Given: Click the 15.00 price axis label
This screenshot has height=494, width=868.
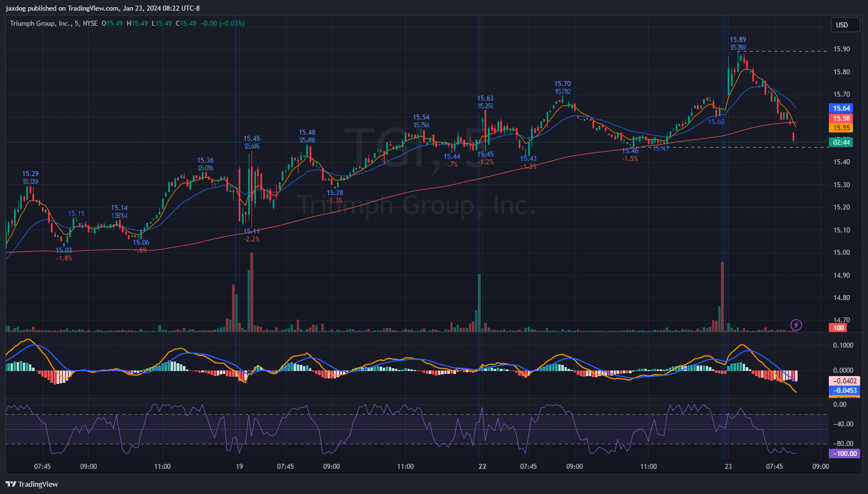Looking at the screenshot, I should [x=841, y=253].
